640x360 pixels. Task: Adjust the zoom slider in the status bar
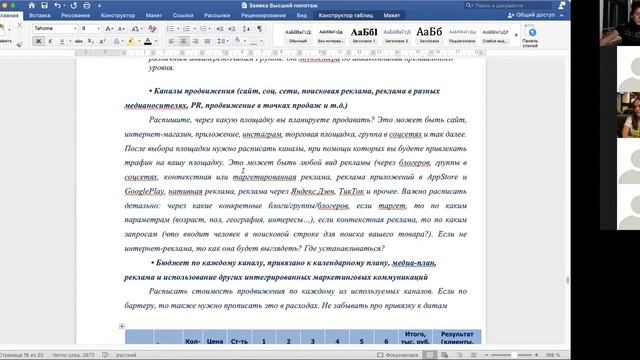click(x=513, y=355)
